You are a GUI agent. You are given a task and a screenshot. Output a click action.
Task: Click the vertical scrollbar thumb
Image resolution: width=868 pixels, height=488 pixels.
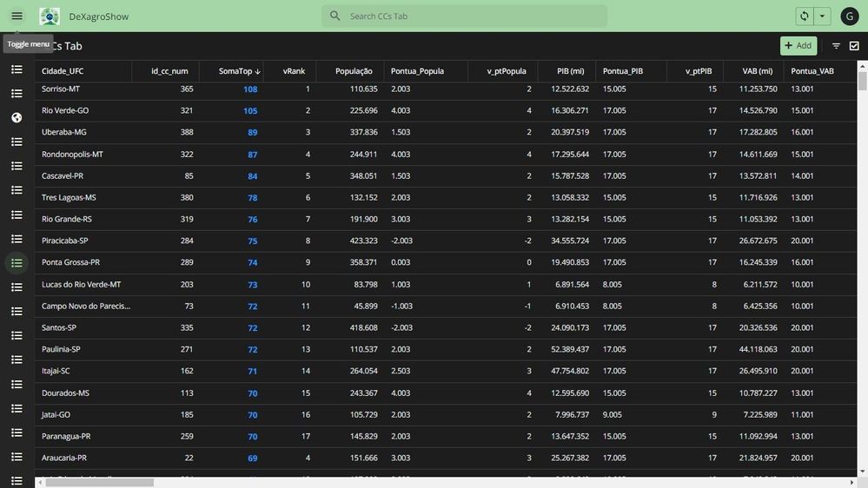863,80
